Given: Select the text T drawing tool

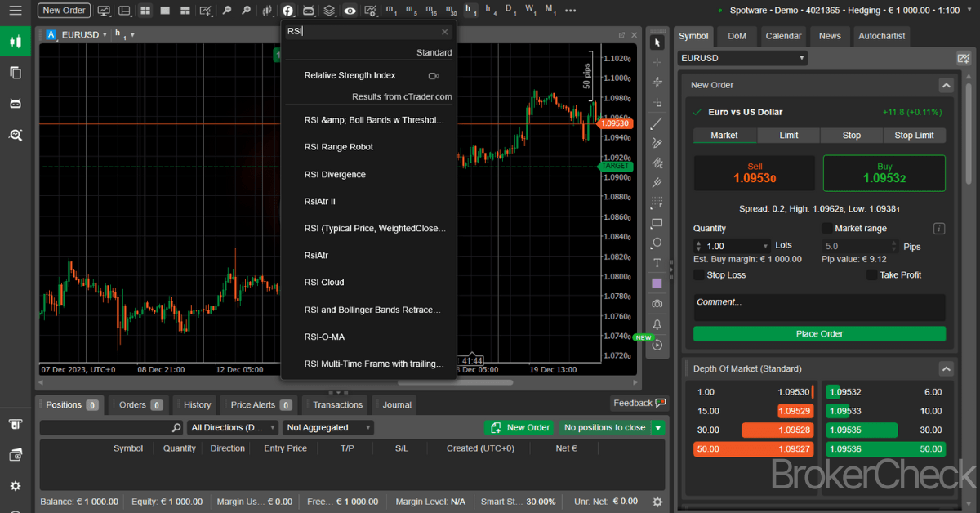Looking at the screenshot, I should pyautogui.click(x=657, y=263).
